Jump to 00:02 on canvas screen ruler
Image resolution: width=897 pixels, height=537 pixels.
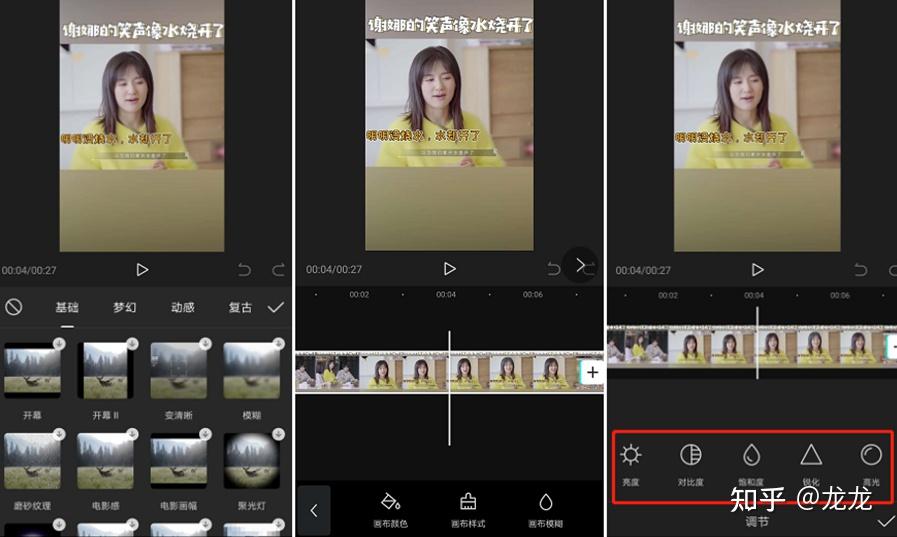click(359, 295)
